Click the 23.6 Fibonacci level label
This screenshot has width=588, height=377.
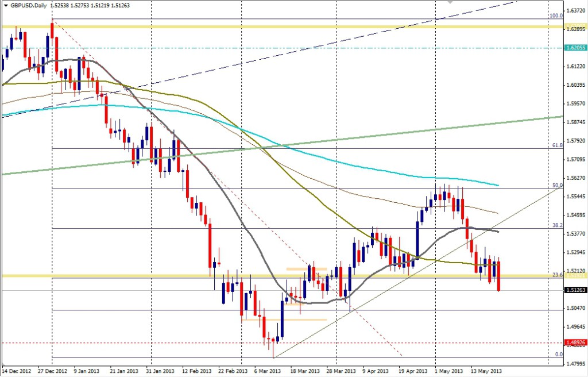click(556, 275)
